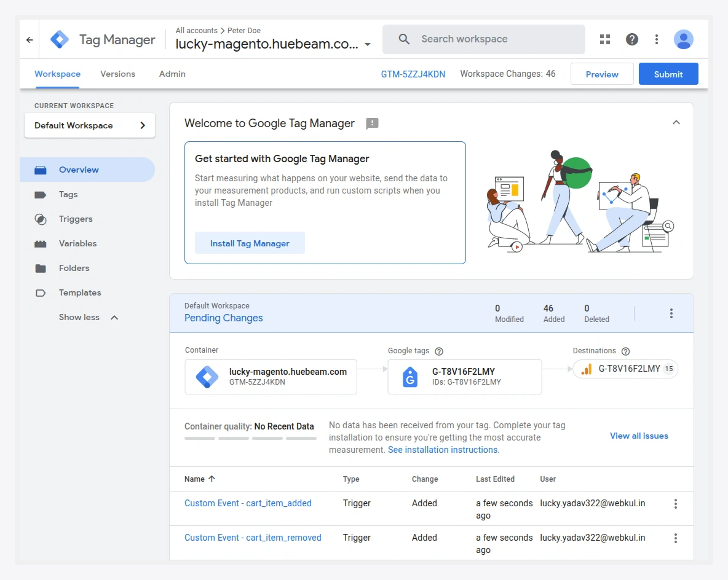728x580 pixels.
Task: Click the Templates sidebar icon
Action: 41,293
